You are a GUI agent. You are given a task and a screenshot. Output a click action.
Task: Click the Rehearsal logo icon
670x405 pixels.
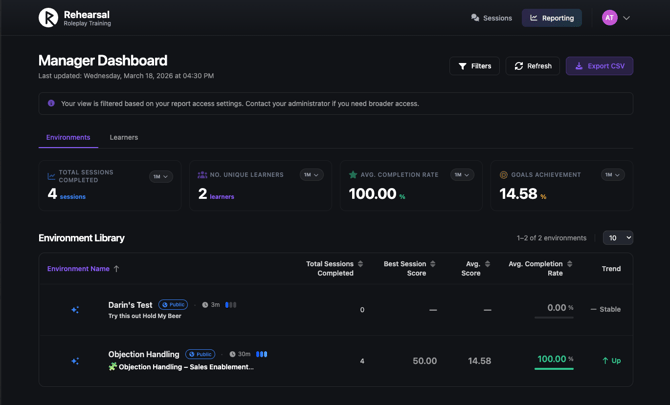[48, 18]
